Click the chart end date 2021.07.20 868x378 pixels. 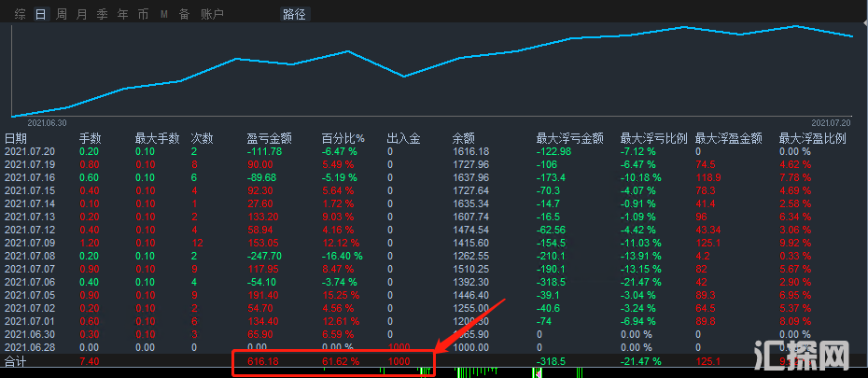(x=832, y=123)
